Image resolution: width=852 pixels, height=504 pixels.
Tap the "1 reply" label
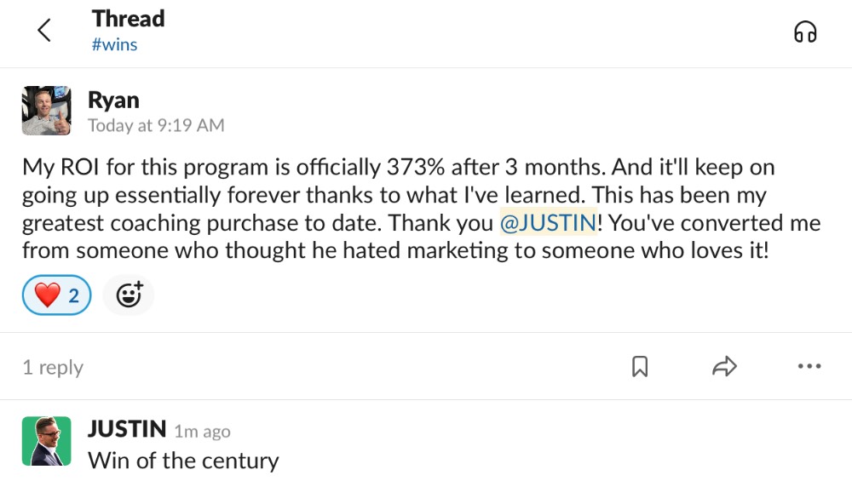pos(53,368)
